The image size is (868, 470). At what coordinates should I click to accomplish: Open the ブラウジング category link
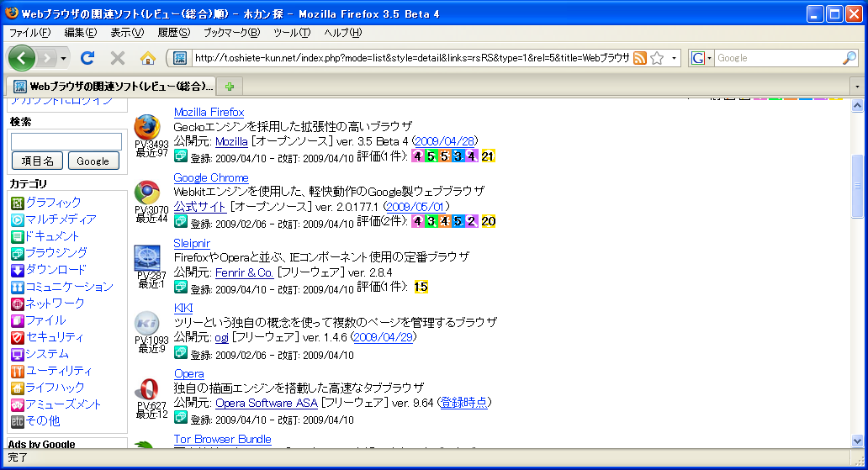56,253
